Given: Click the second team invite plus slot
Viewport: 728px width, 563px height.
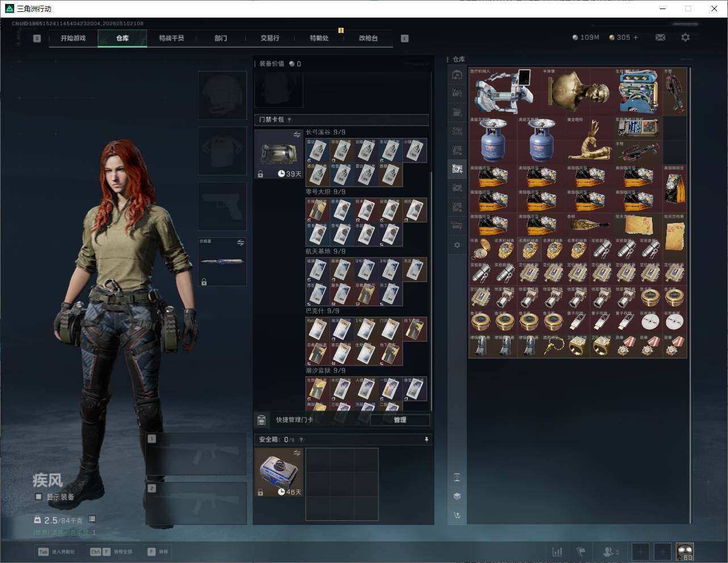Looking at the screenshot, I should pos(663,552).
